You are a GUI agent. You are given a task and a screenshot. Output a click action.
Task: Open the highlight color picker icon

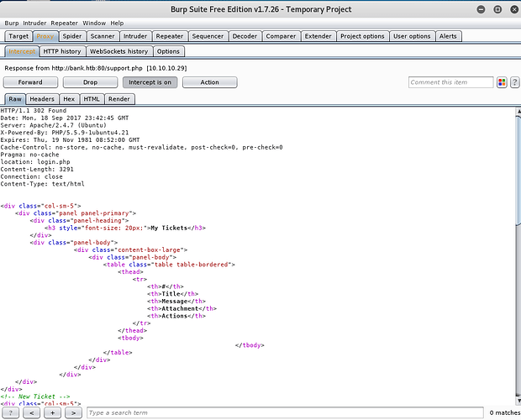tap(502, 82)
